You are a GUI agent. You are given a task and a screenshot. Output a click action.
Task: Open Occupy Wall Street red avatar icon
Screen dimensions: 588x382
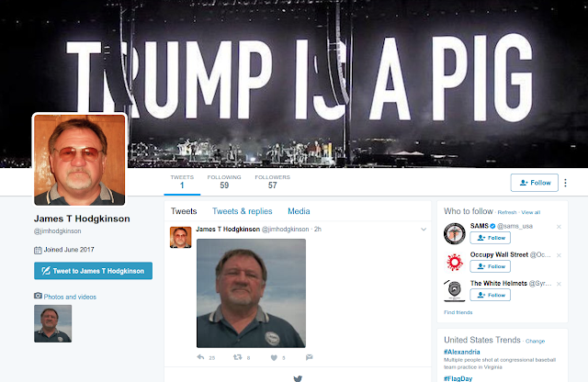click(x=455, y=262)
